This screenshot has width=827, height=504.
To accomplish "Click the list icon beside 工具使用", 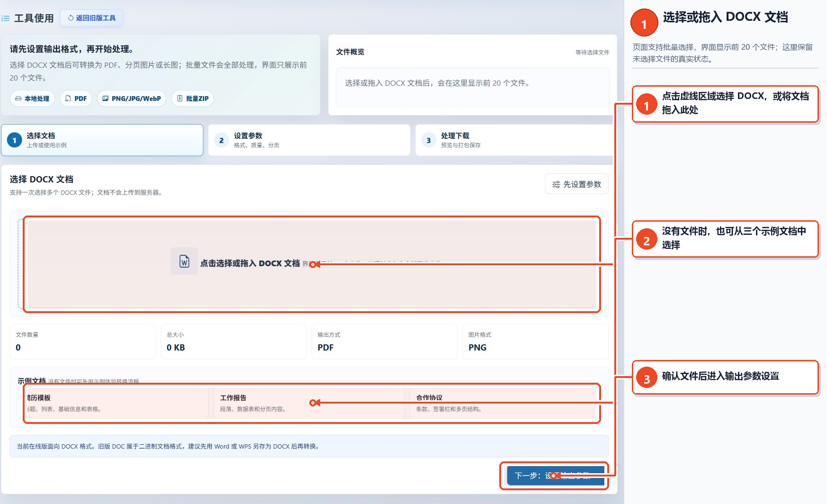I will coord(6,18).
